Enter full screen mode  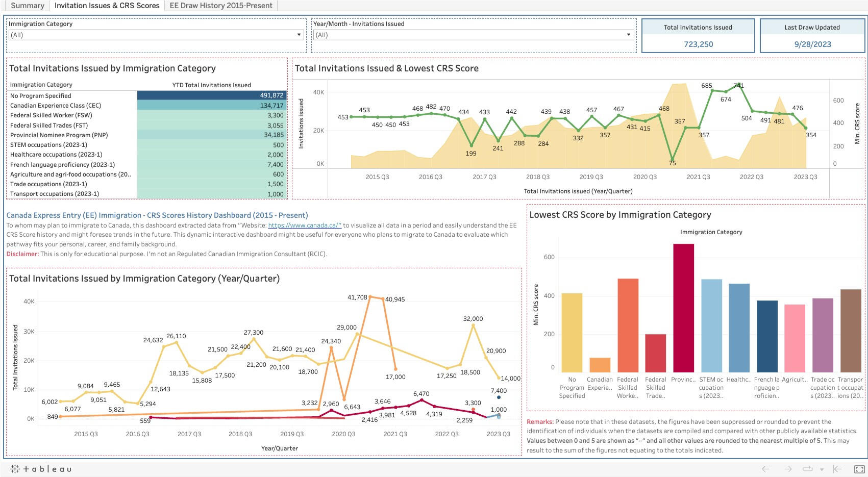click(x=859, y=469)
